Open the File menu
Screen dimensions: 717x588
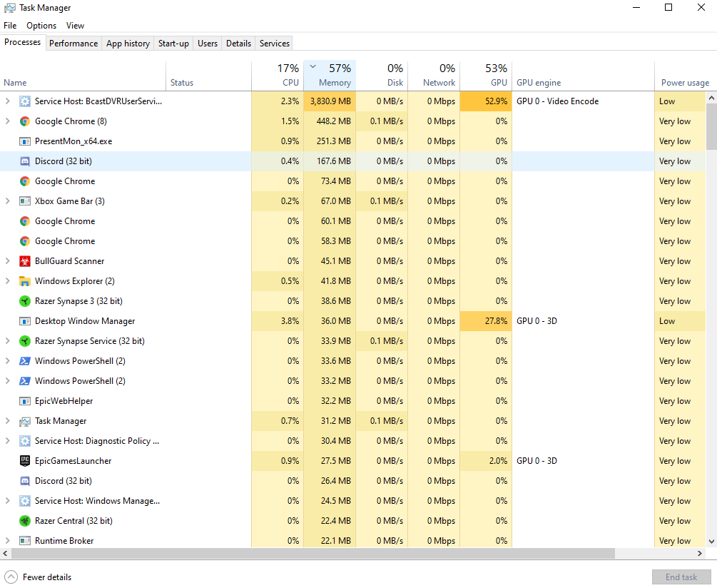(x=10, y=26)
